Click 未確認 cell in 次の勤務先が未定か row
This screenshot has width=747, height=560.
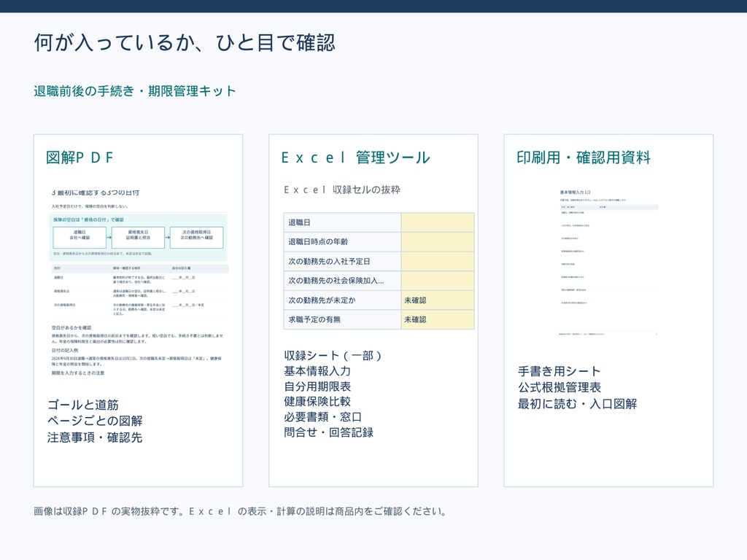pos(438,300)
